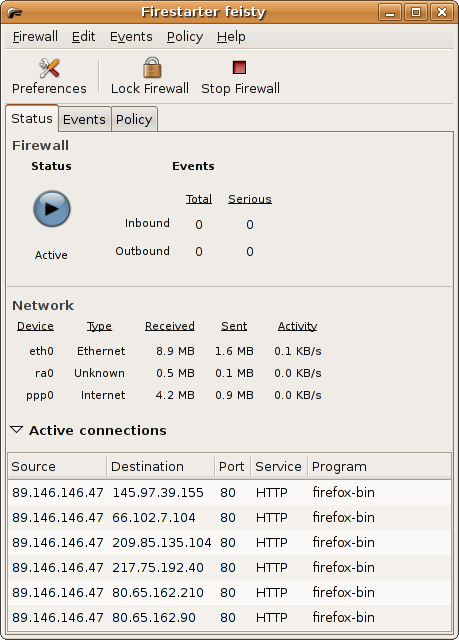Select the connection to 145.97.39.155

[229, 492]
